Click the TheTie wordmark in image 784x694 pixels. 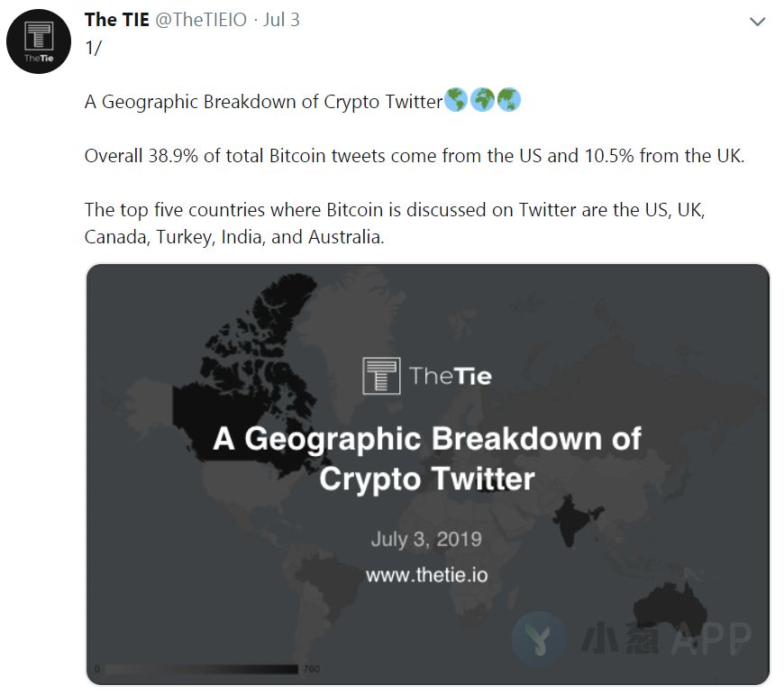[450, 376]
